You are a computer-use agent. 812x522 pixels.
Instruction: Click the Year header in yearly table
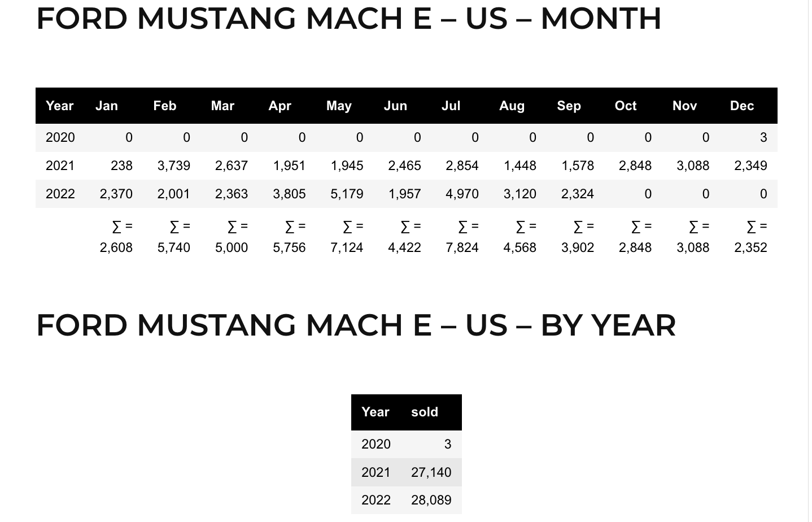[376, 412]
